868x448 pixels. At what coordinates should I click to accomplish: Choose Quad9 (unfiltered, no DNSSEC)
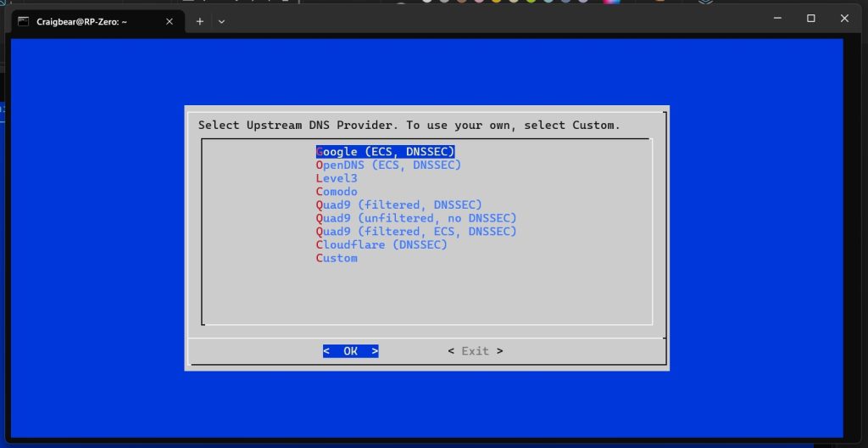(415, 218)
